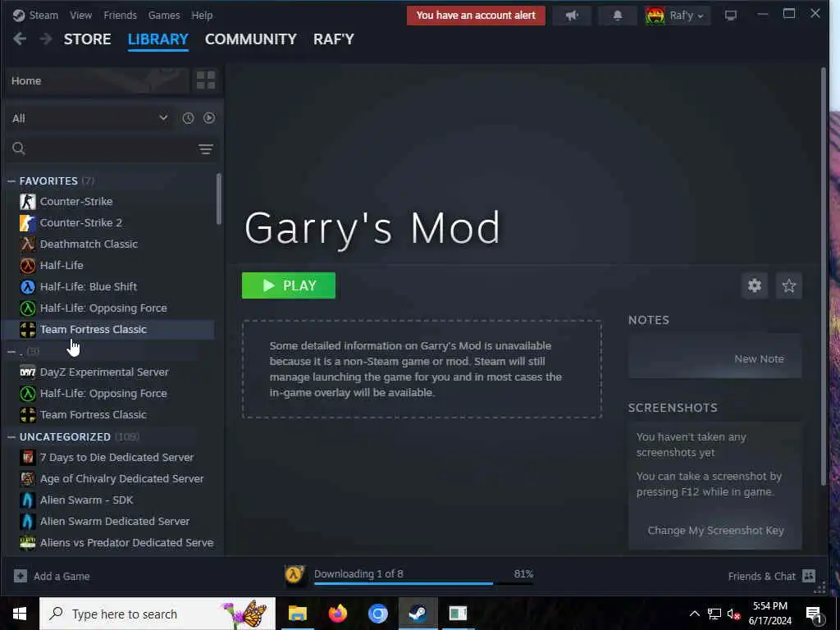Click the Windows taskbar search box

point(157,614)
